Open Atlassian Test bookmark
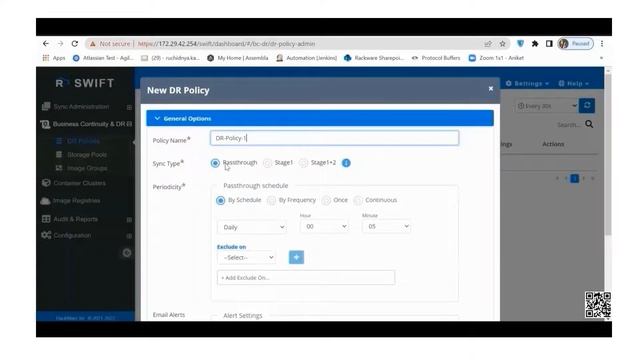Screen dimensions: 640x360 (x=103, y=58)
